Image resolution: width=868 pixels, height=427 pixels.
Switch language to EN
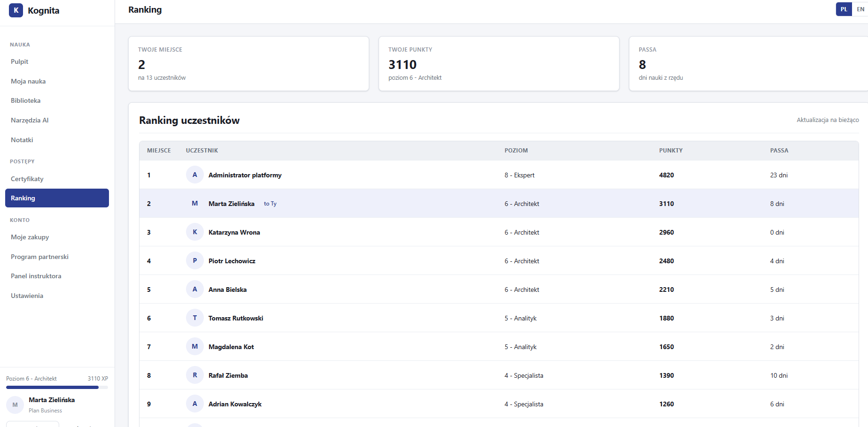860,9
